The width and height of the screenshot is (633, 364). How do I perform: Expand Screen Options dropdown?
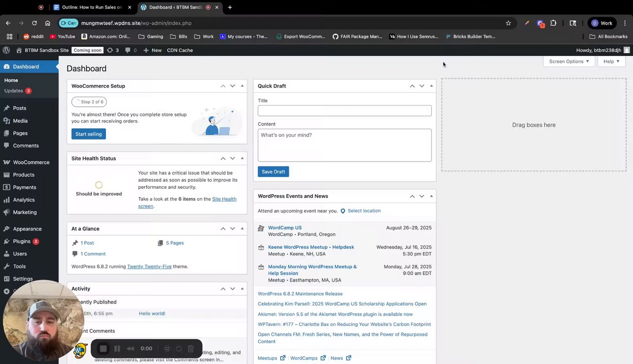[569, 62]
